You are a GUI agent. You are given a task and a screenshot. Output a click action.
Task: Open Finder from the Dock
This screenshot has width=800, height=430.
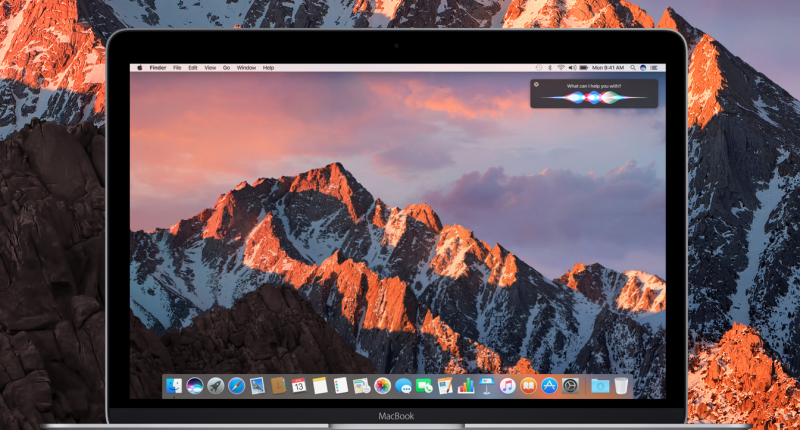174,386
